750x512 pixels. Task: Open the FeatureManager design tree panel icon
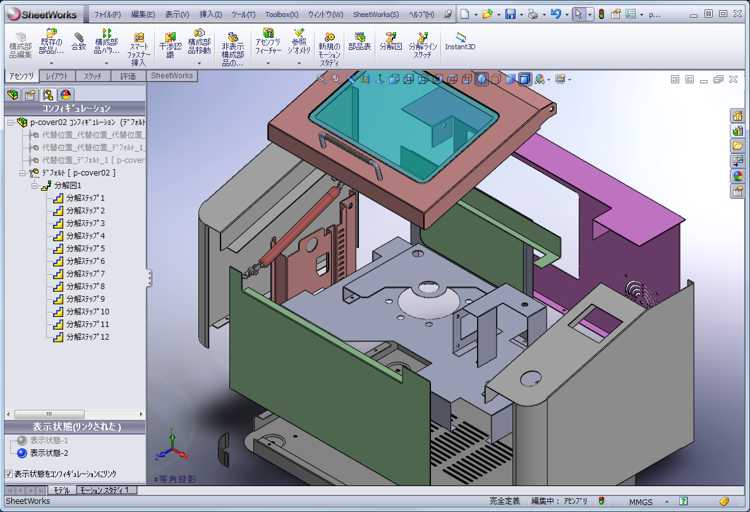coord(13,94)
